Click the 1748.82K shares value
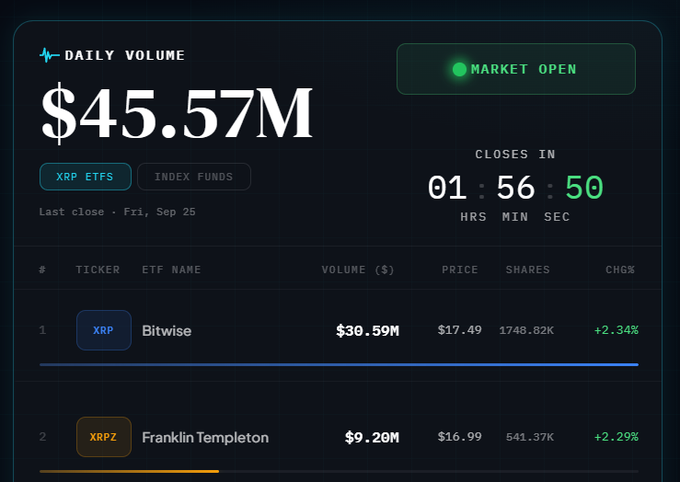Viewport: 680px width, 482px height. [526, 331]
